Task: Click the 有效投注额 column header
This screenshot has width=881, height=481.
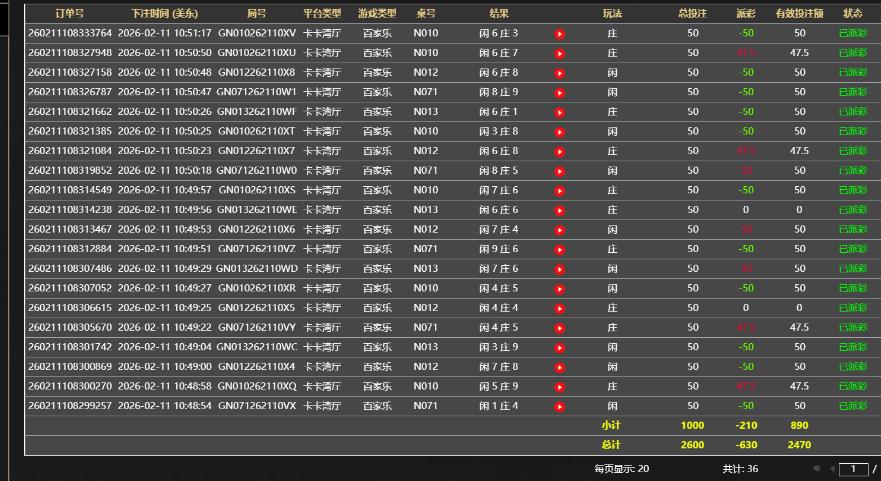Action: tap(799, 14)
